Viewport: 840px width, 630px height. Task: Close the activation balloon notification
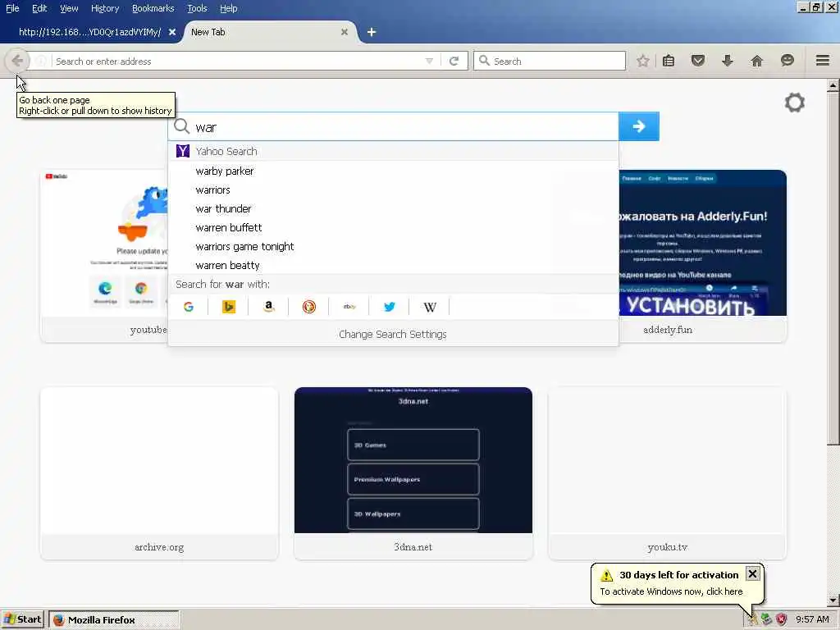(752, 573)
